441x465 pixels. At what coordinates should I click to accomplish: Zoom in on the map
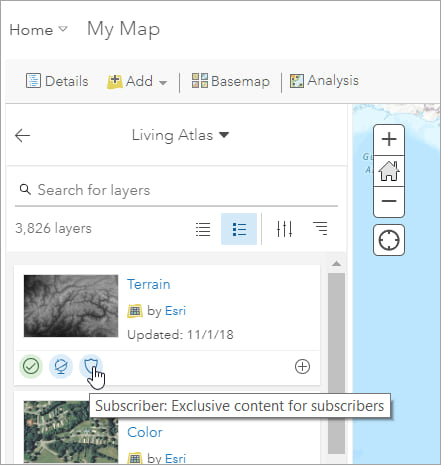point(389,140)
